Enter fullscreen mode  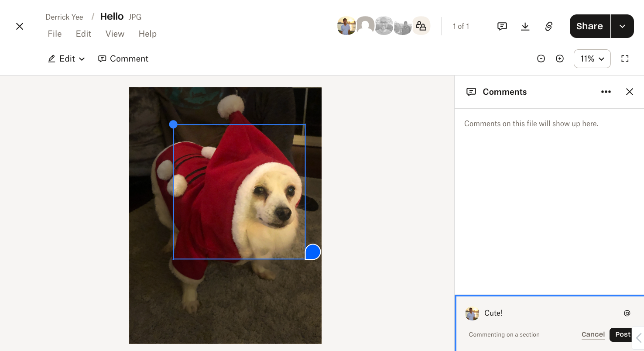tap(625, 58)
